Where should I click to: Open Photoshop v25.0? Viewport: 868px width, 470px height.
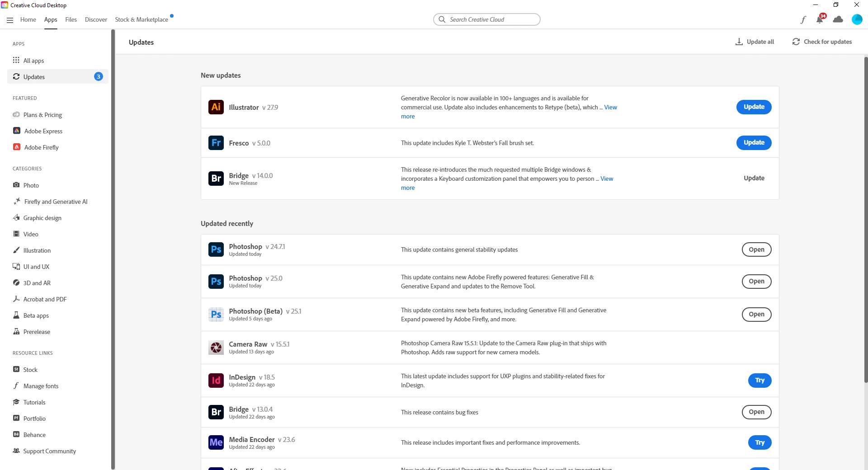pyautogui.click(x=756, y=281)
